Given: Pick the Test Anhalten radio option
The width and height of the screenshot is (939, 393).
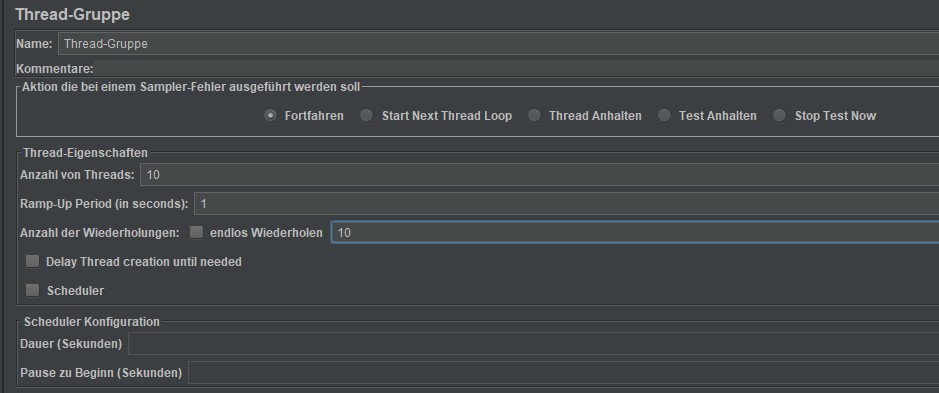Looking at the screenshot, I should (664, 116).
